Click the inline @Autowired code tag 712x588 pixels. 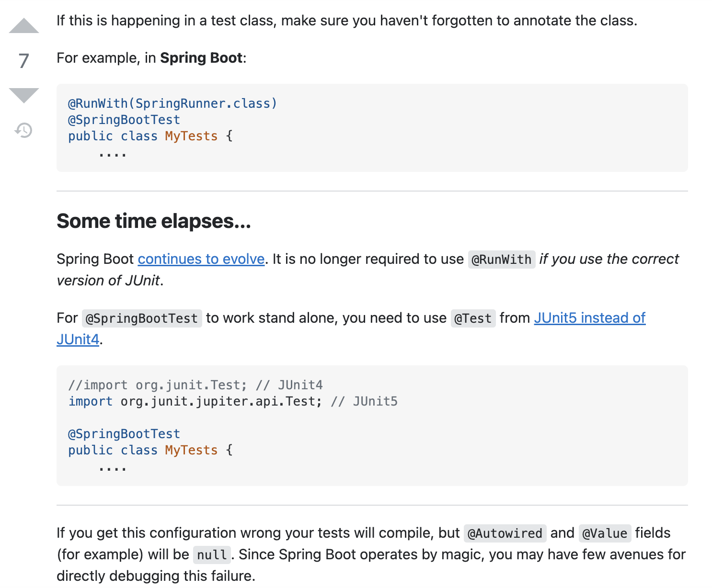505,533
